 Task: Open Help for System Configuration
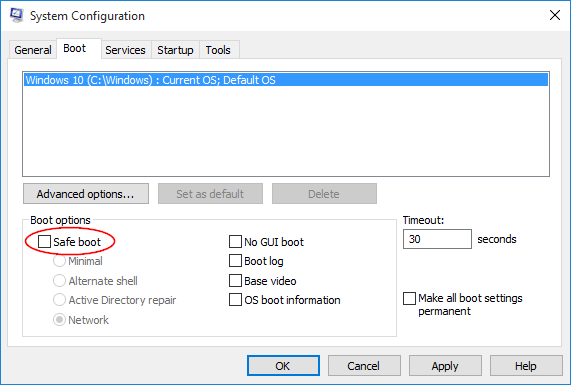pos(526,366)
